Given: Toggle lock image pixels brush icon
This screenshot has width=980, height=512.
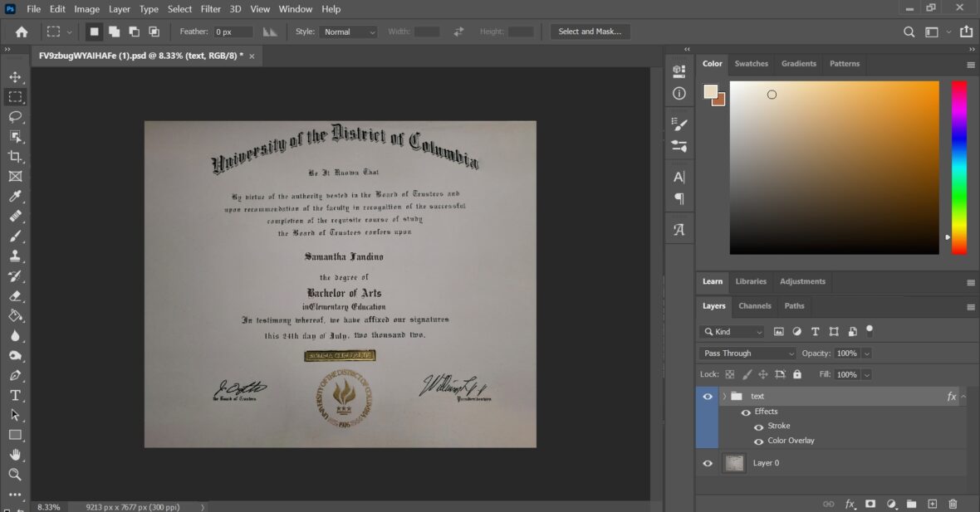Looking at the screenshot, I should [747, 374].
